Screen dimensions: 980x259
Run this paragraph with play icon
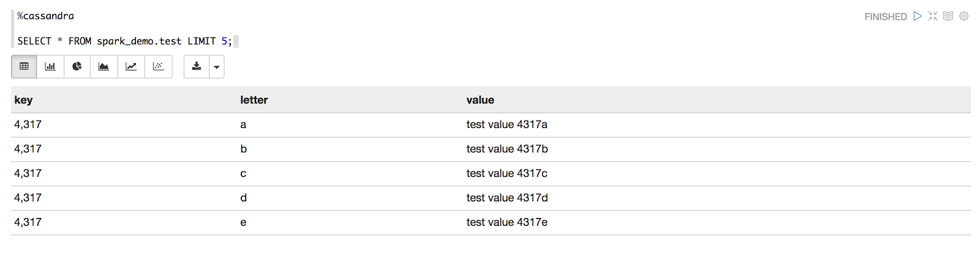point(918,17)
